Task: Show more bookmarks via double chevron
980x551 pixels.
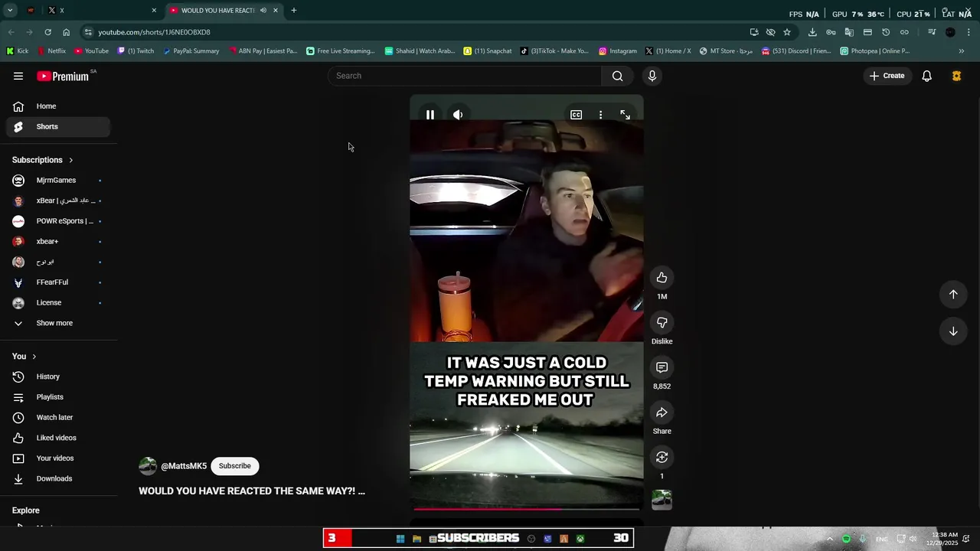Action: (x=962, y=51)
